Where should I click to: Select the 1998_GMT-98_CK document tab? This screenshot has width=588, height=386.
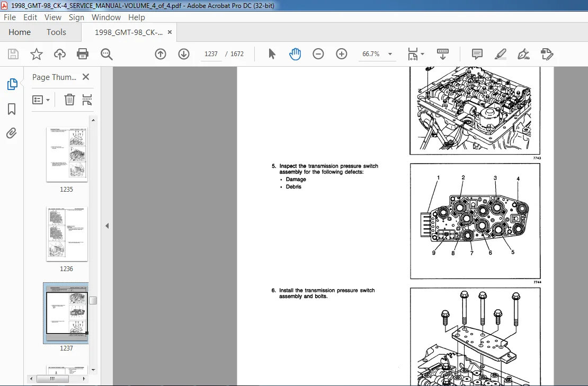point(129,32)
